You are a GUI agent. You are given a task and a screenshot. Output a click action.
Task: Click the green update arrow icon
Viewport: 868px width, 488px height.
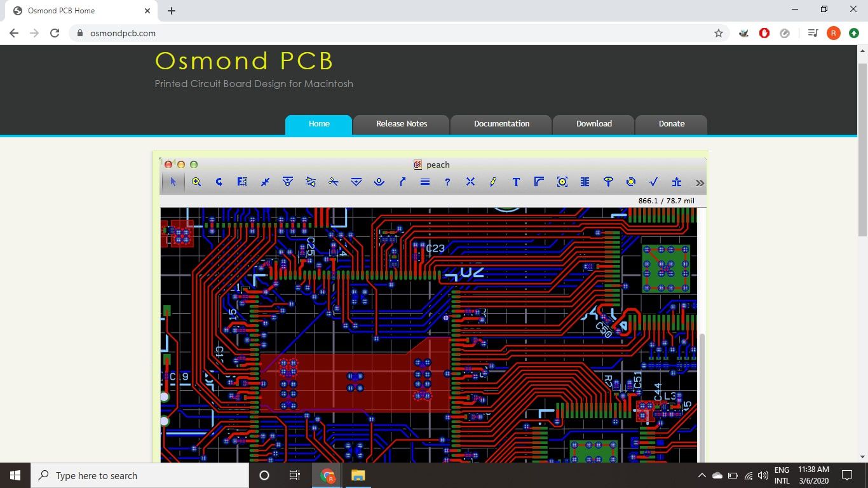(854, 33)
